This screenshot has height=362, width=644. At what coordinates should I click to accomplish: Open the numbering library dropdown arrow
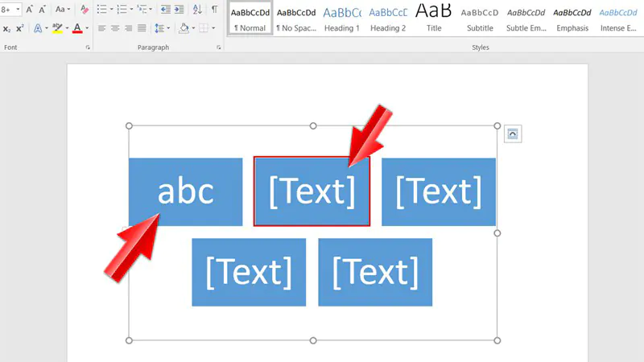tap(131, 9)
